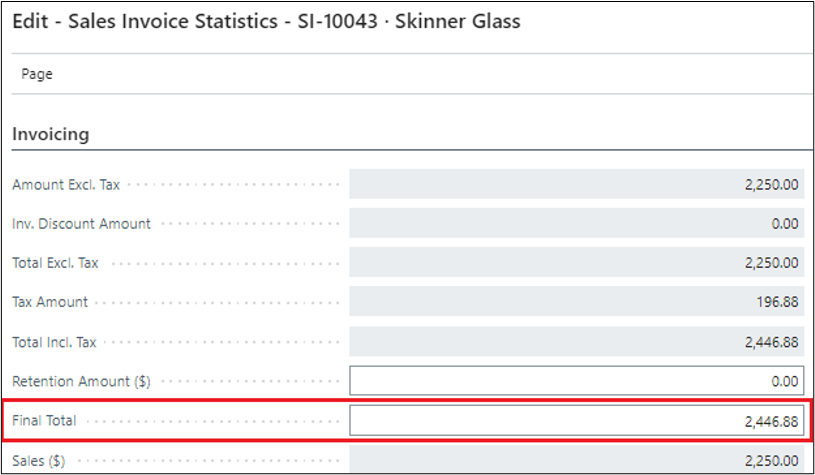The height and width of the screenshot is (475, 815).
Task: Click the Final Total label
Action: pos(44,421)
